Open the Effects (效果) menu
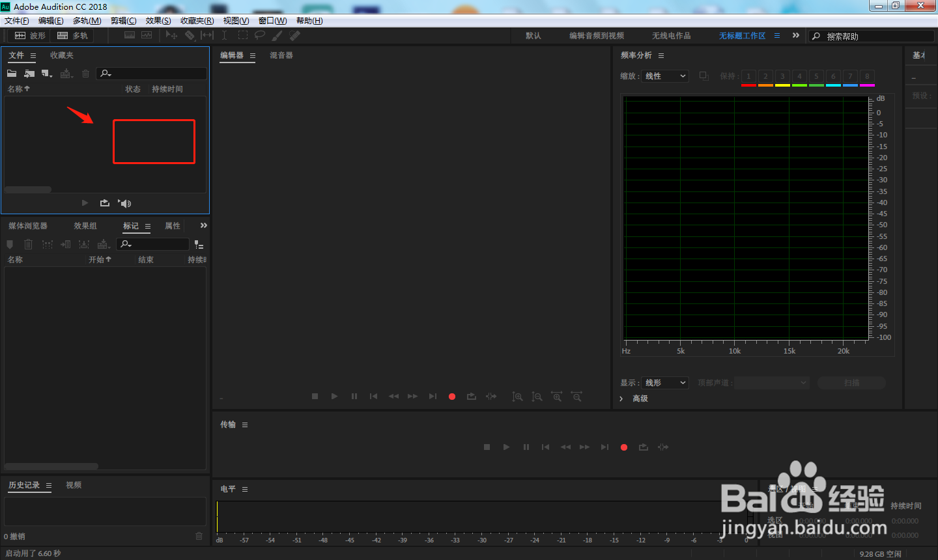938x560 pixels. pyautogui.click(x=158, y=21)
